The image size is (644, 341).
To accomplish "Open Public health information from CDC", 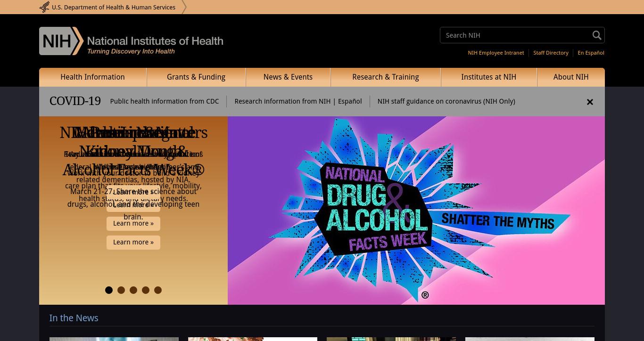I will (165, 101).
